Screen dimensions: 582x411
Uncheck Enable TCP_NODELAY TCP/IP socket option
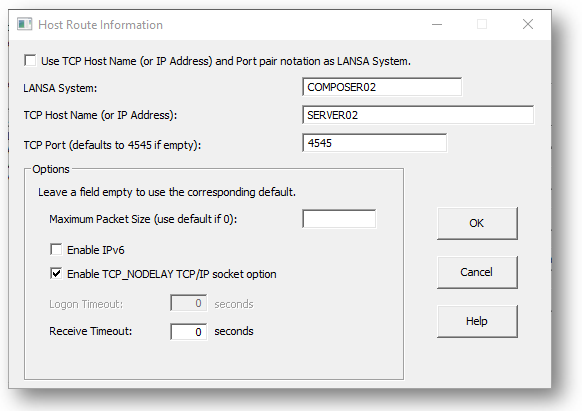pyautogui.click(x=56, y=274)
